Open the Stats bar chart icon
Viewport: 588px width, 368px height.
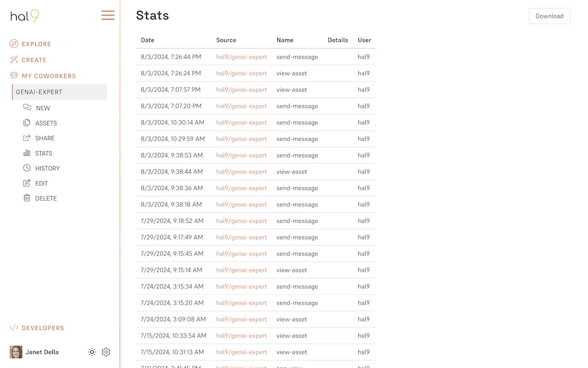tap(27, 153)
